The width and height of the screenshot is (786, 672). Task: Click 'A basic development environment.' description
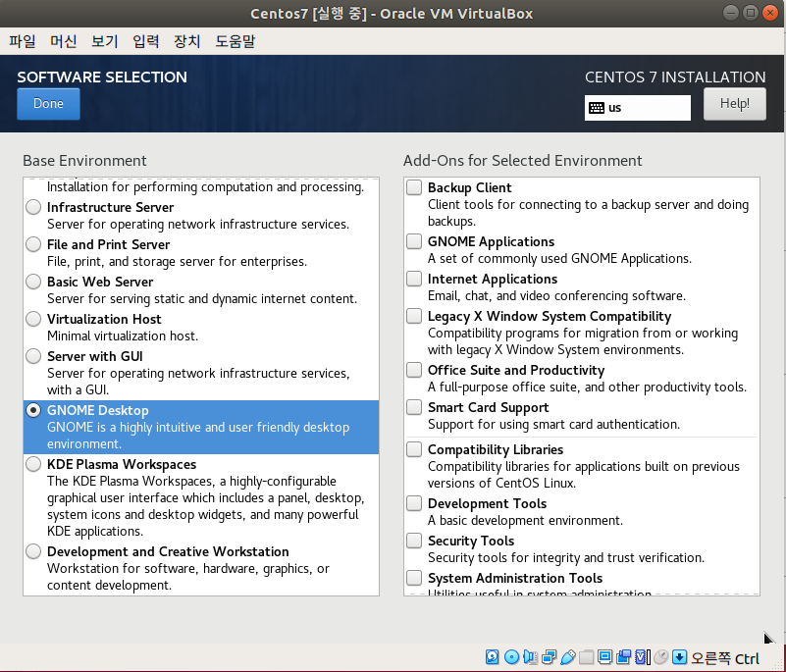tap(525, 520)
